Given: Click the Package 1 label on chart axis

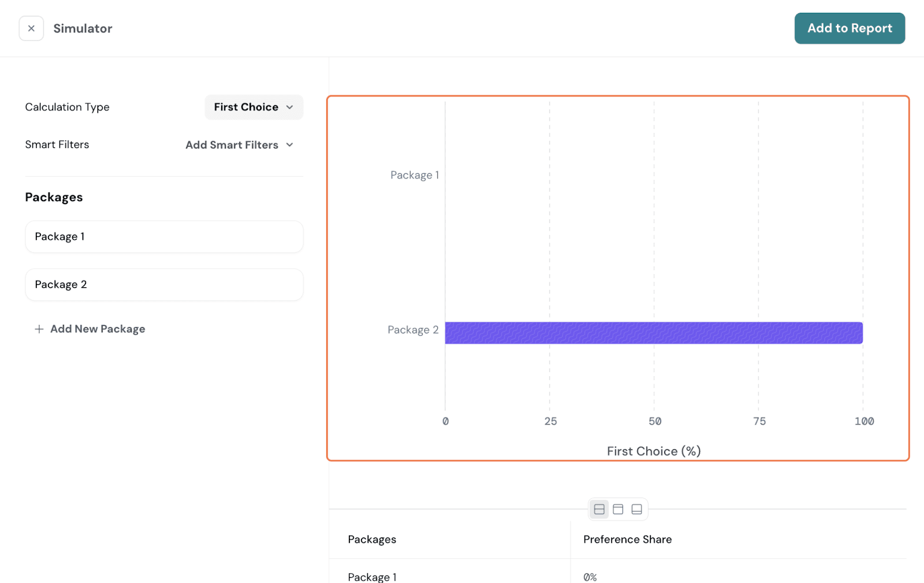Looking at the screenshot, I should click(x=414, y=175).
